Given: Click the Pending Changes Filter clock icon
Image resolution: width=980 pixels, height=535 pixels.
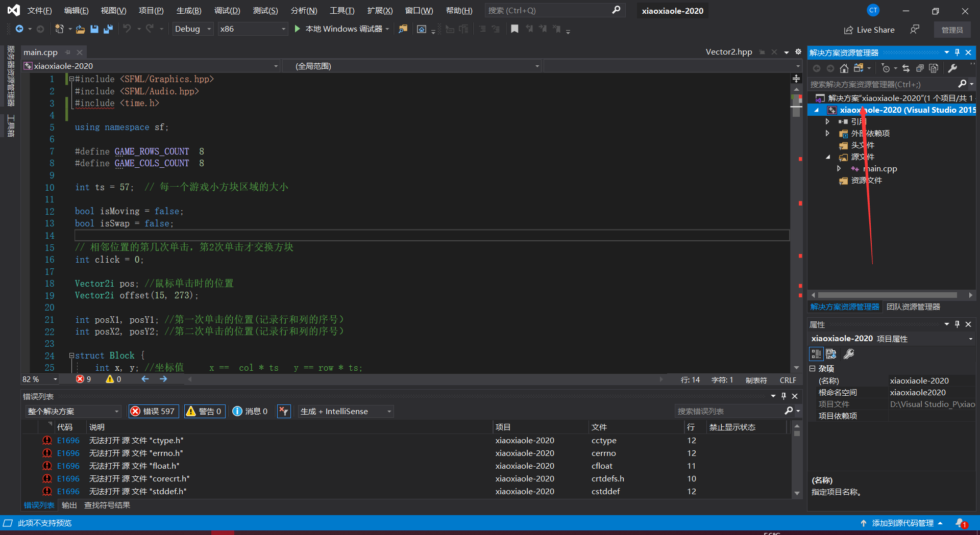Looking at the screenshot, I should [886, 68].
